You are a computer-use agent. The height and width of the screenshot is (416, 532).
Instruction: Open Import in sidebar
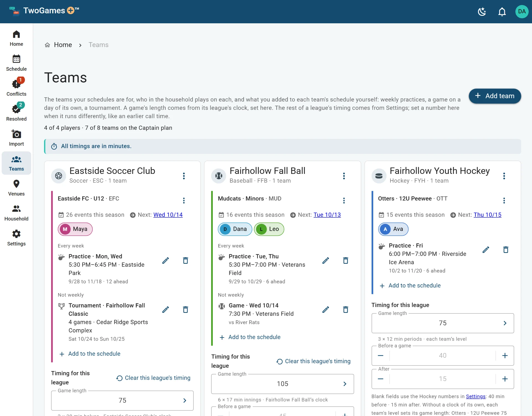16,138
